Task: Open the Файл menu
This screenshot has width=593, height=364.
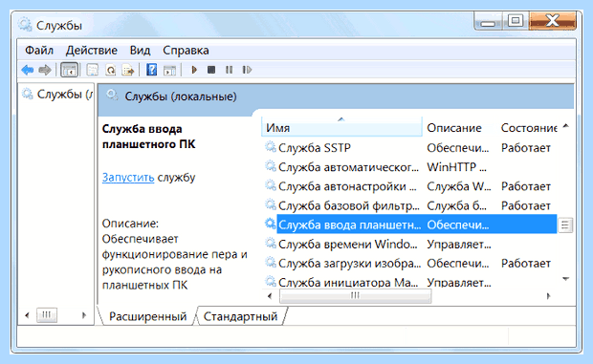Action: (39, 51)
